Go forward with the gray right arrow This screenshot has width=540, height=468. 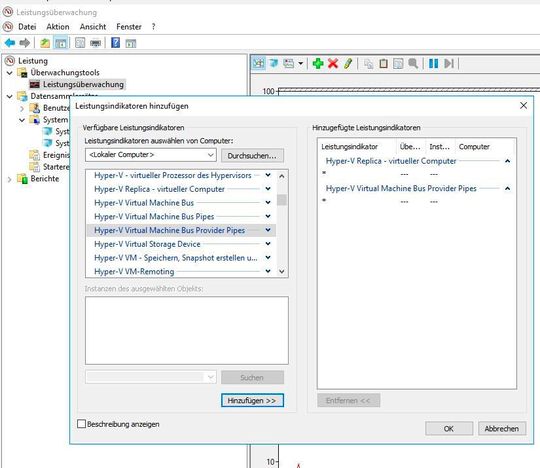24,43
